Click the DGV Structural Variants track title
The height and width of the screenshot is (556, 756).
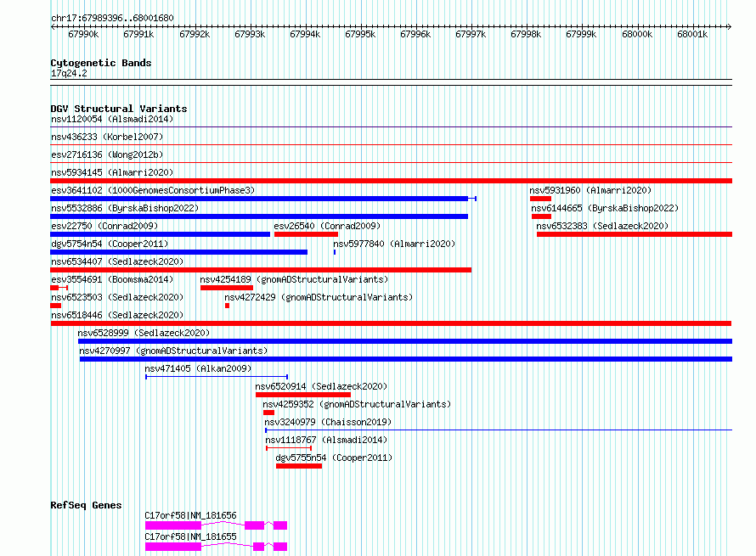pos(119,109)
